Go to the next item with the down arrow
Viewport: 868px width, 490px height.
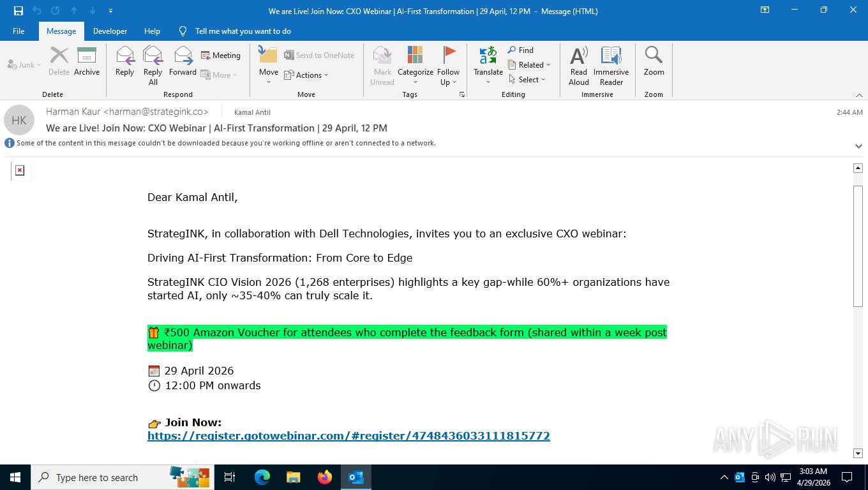coord(93,11)
